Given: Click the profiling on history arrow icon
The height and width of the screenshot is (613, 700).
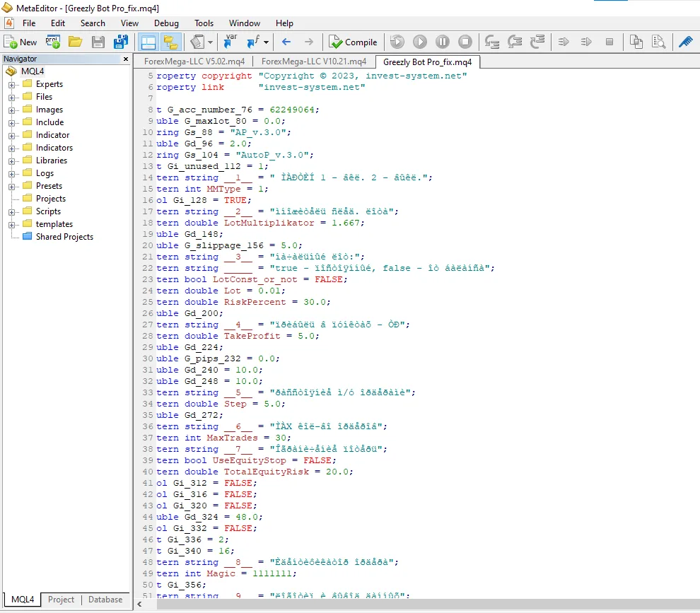Looking at the screenshot, I should (x=586, y=42).
